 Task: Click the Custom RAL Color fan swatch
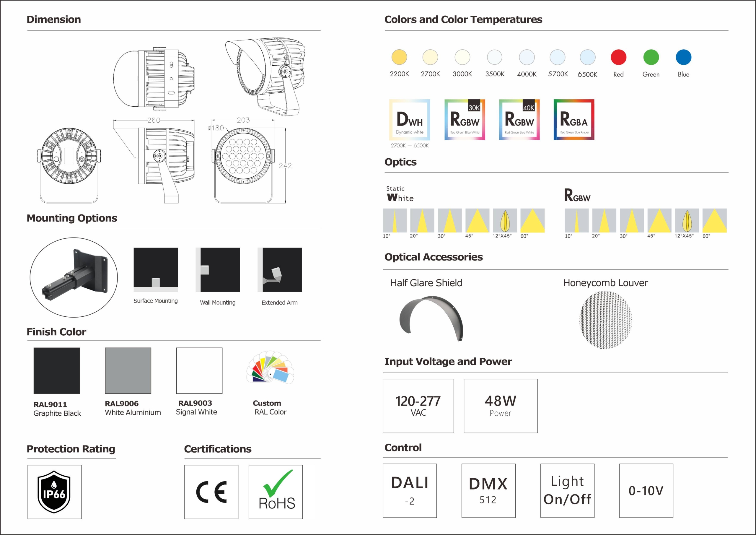coord(270,367)
